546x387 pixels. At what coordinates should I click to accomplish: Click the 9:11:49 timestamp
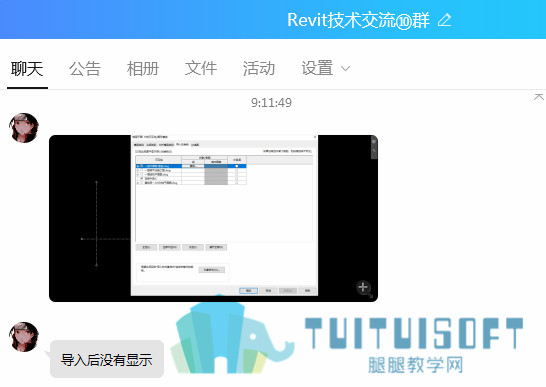[x=271, y=103]
